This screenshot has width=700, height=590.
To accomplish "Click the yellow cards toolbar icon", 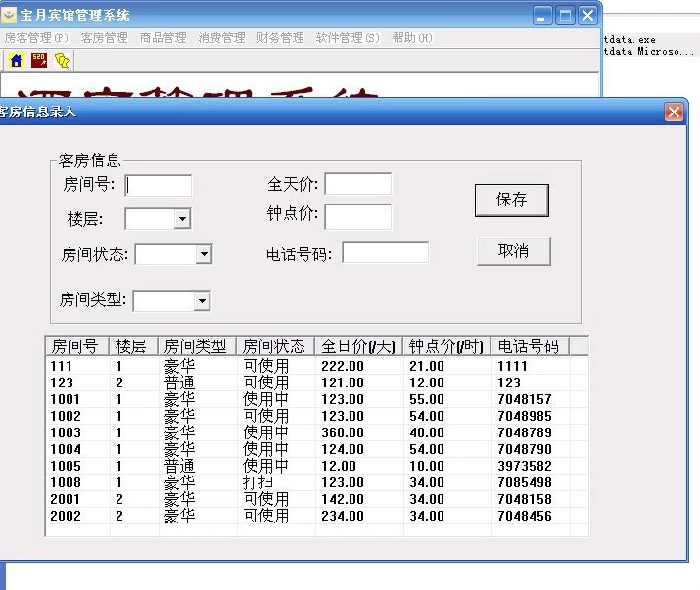I will click(x=63, y=61).
